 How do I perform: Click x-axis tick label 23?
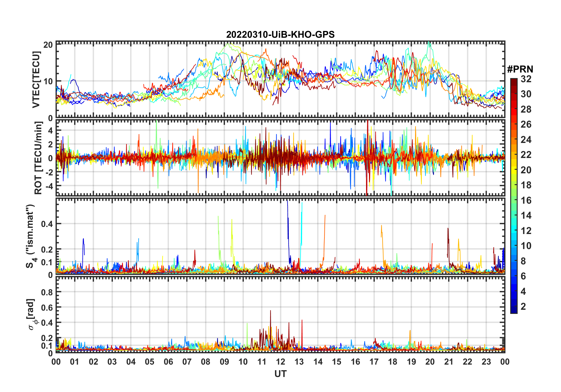click(486, 362)
